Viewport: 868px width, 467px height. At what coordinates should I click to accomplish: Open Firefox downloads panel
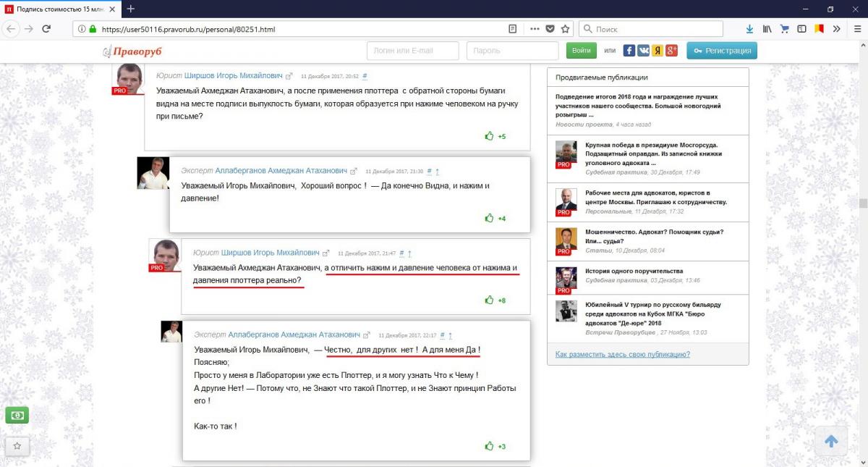pyautogui.click(x=749, y=29)
